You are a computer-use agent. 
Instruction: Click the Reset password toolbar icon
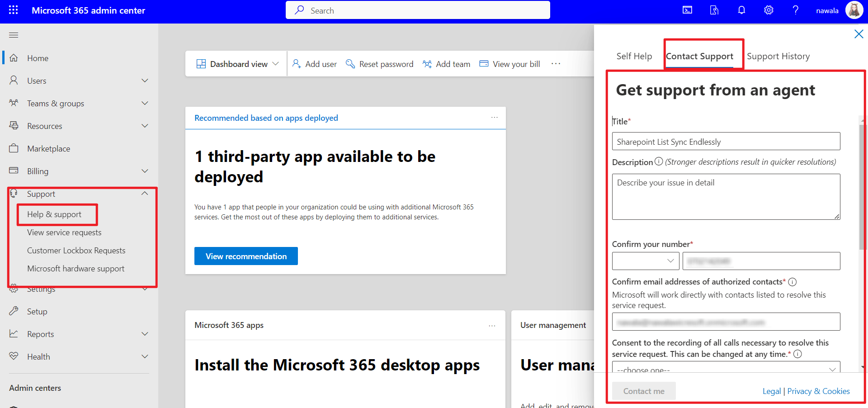(350, 64)
